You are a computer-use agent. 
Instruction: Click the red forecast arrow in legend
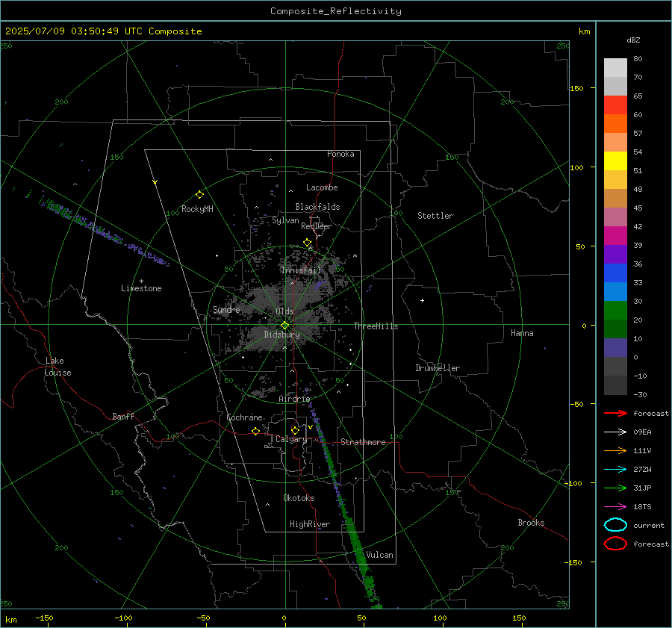[x=615, y=413]
